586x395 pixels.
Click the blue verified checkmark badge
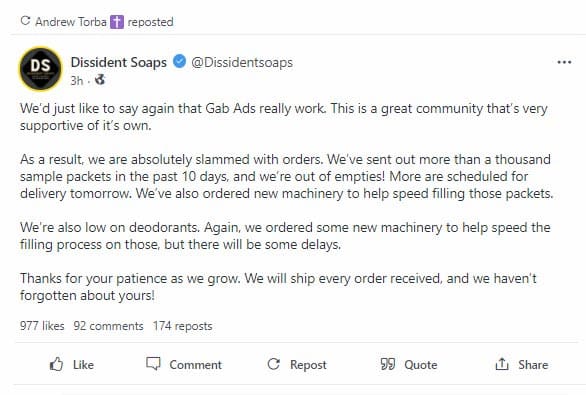tap(180, 61)
